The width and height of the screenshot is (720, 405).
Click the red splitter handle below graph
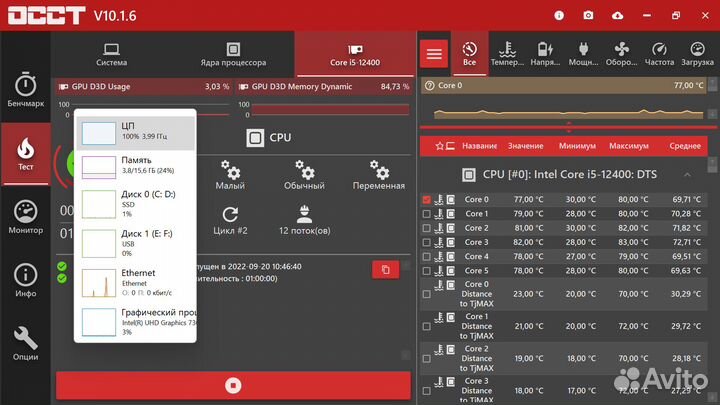pos(569,126)
